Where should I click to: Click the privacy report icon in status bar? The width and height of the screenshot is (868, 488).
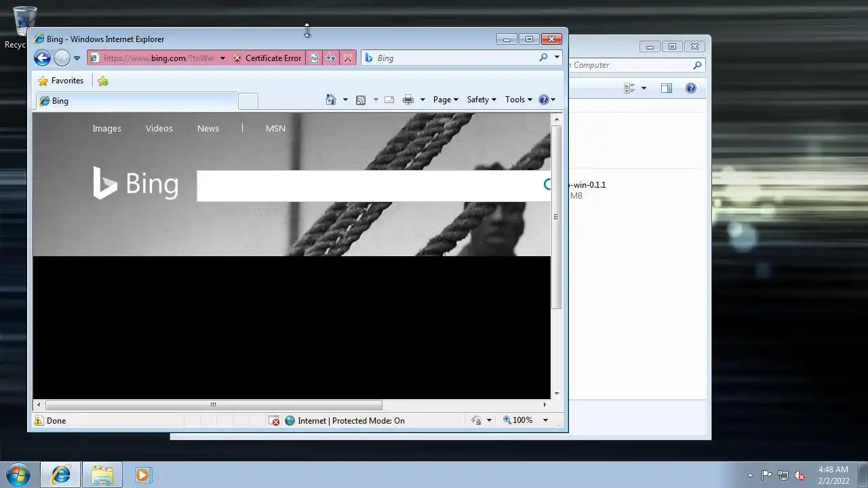pos(477,421)
